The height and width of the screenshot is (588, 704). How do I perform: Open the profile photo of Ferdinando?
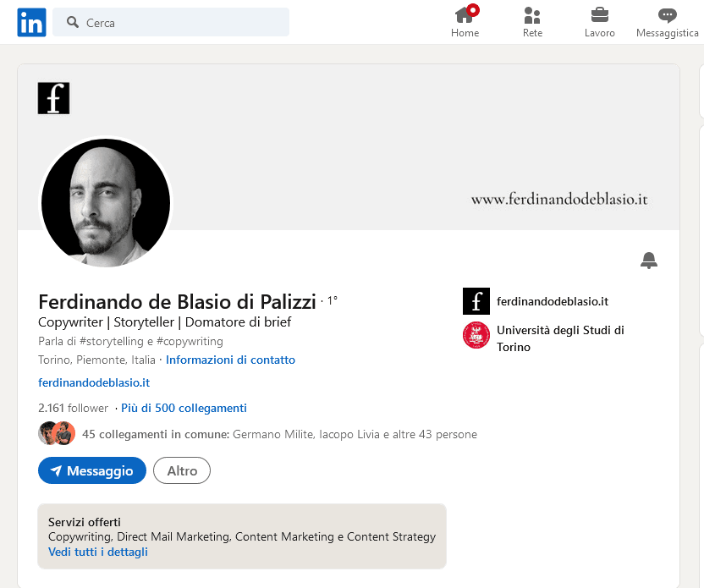106,203
